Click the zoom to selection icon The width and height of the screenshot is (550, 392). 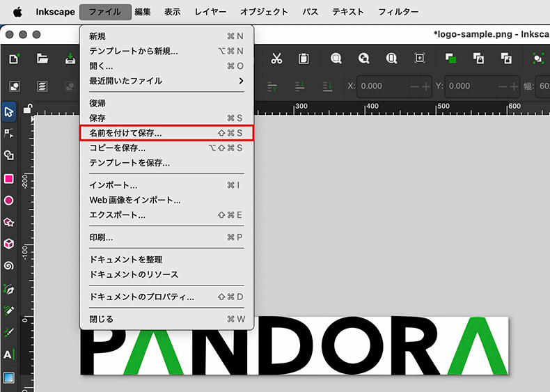tap(336, 58)
